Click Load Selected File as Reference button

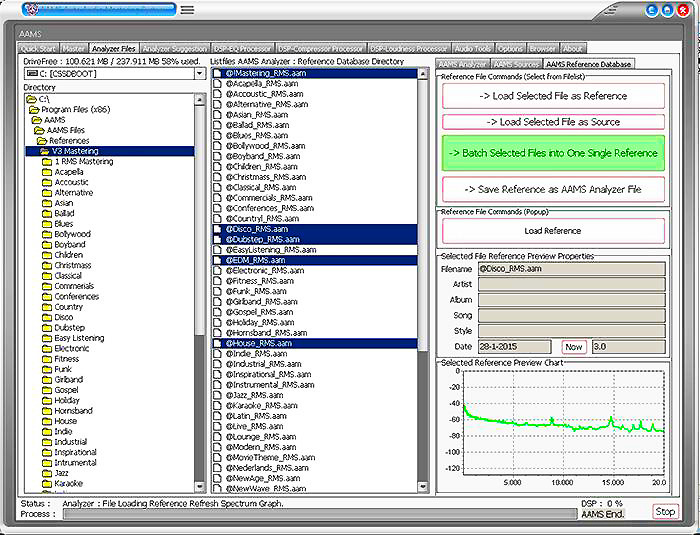click(553, 96)
